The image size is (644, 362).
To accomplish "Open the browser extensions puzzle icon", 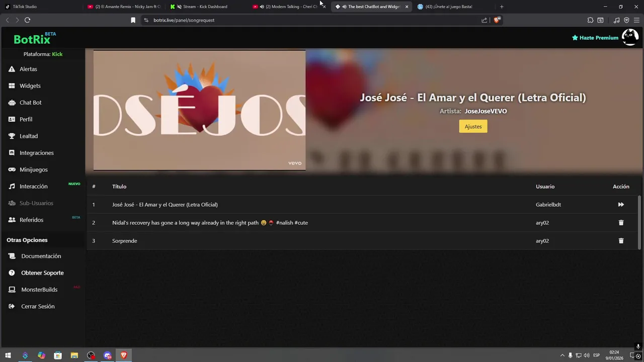I will pyautogui.click(x=590, y=20).
